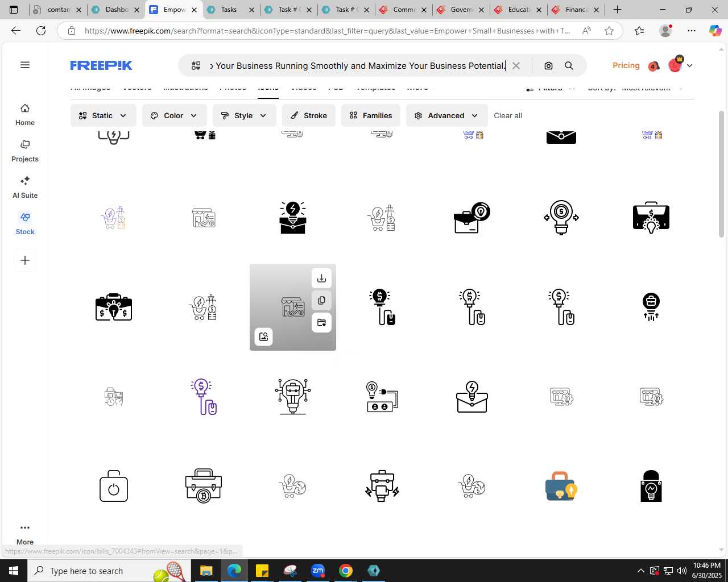
Task: Open AI Suite in the sidebar
Action: 25,188
